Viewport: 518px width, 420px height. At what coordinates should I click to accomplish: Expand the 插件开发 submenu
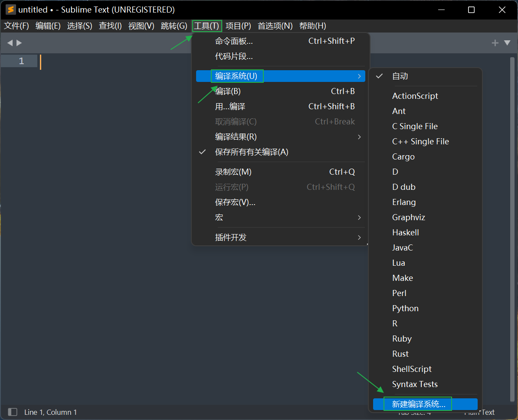tap(280, 237)
